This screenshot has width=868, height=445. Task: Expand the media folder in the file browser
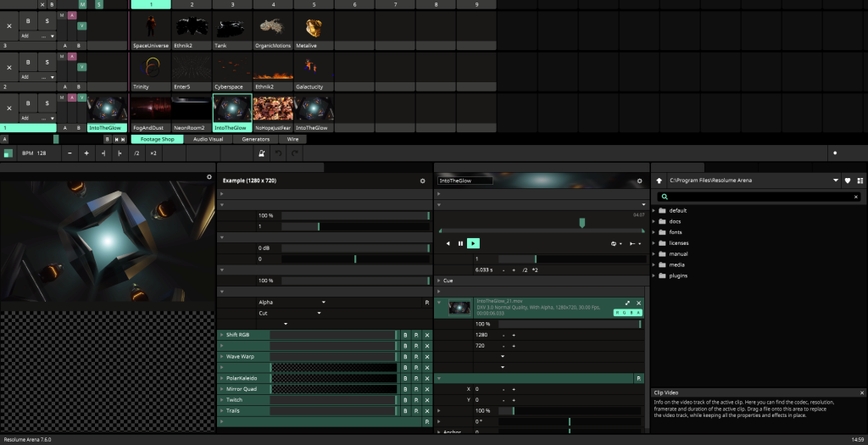(676, 264)
